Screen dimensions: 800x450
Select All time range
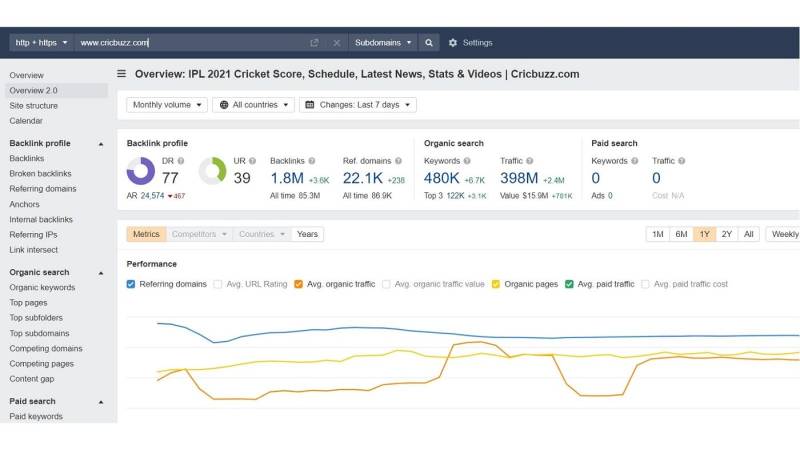click(x=748, y=234)
